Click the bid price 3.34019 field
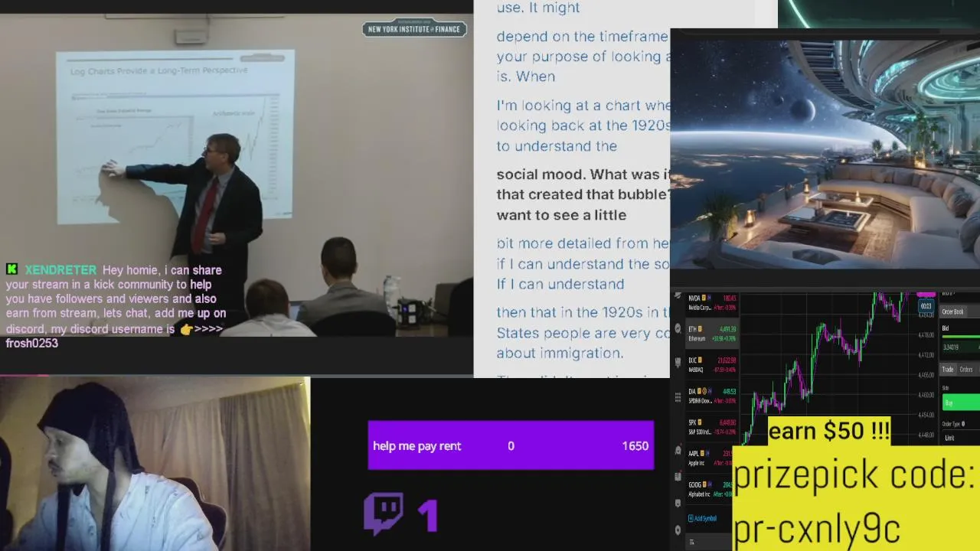 click(x=960, y=347)
